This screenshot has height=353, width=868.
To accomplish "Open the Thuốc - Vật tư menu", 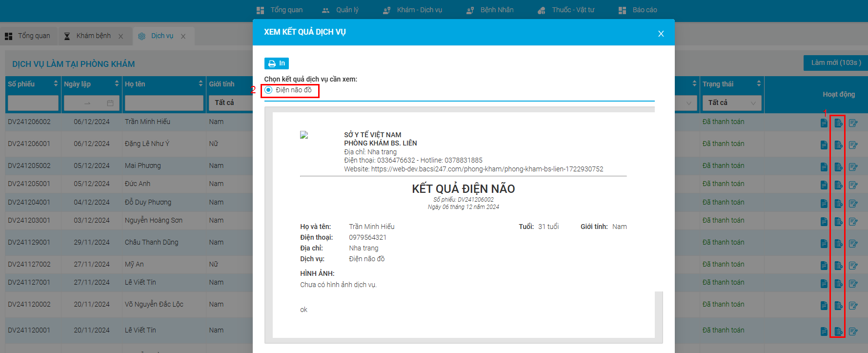I will [566, 10].
